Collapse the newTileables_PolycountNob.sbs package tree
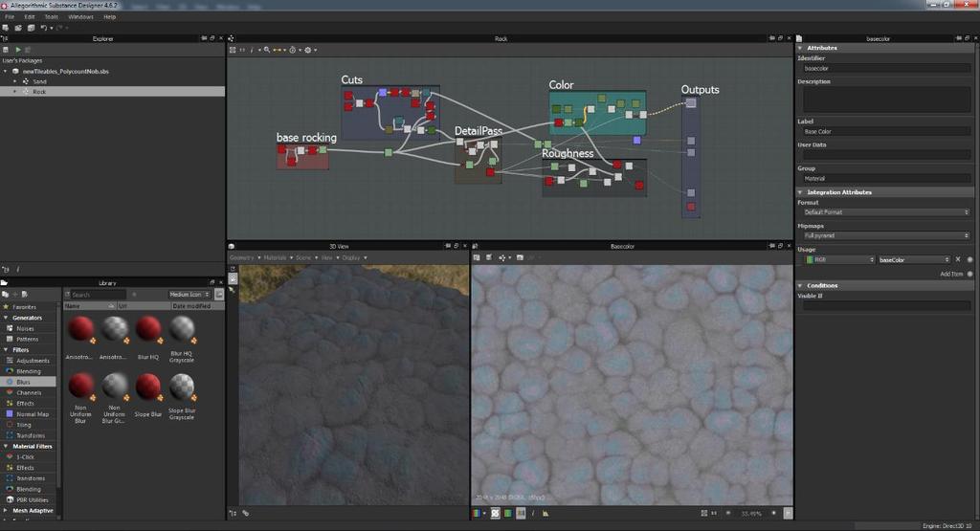The width and height of the screenshot is (980, 531). tap(6, 71)
